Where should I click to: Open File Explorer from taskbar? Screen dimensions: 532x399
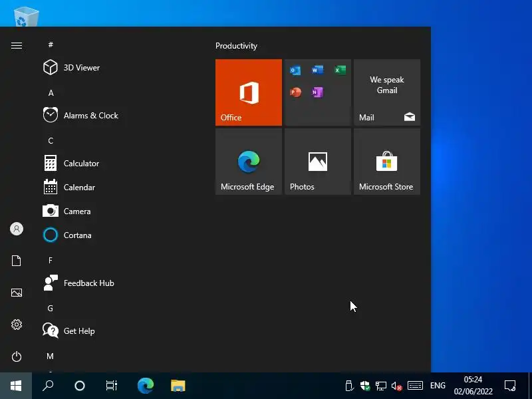[178, 386]
